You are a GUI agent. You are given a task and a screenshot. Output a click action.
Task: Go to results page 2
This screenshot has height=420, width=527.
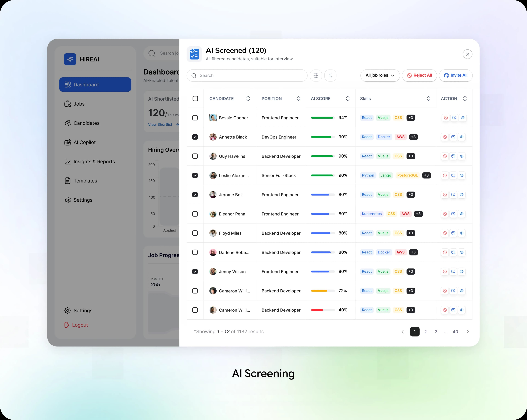click(x=425, y=332)
